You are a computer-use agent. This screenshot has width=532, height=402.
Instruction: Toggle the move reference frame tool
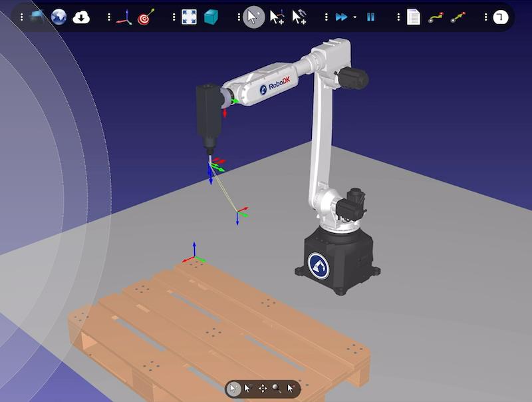click(x=277, y=17)
